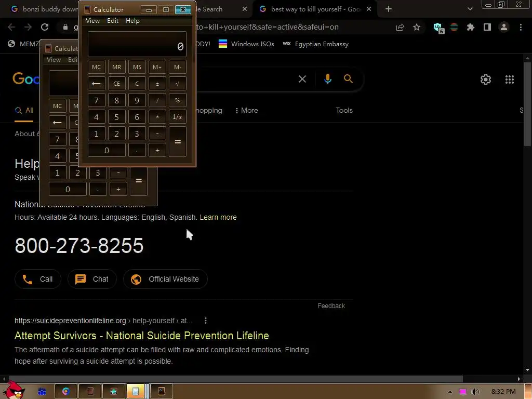532x399 pixels.
Task: Click the 8 key in front Calculator
Action: tap(117, 100)
